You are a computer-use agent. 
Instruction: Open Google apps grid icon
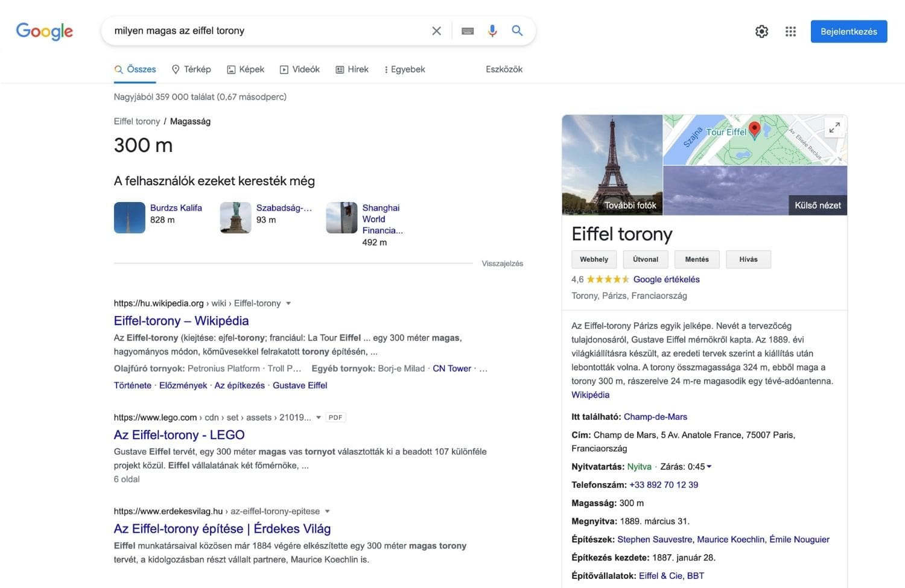(790, 31)
